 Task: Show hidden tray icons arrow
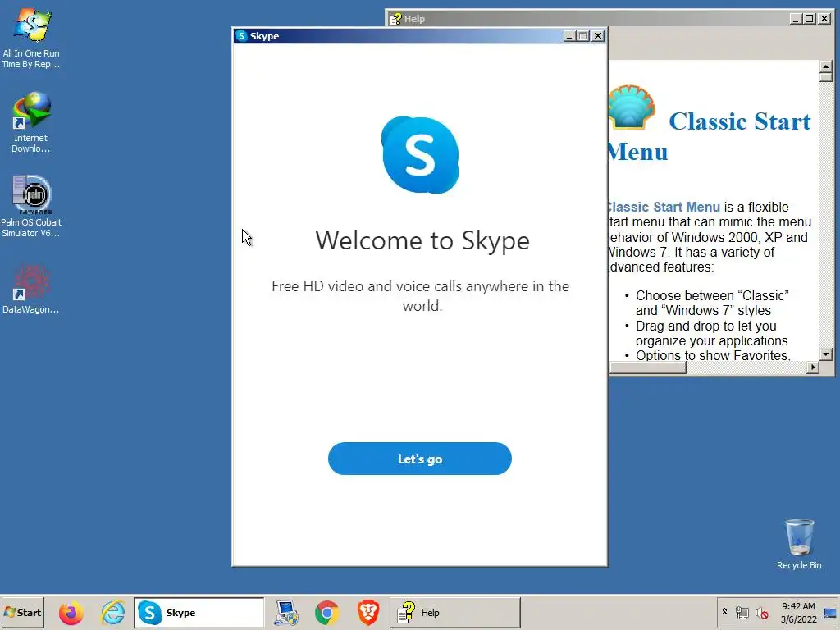point(724,612)
